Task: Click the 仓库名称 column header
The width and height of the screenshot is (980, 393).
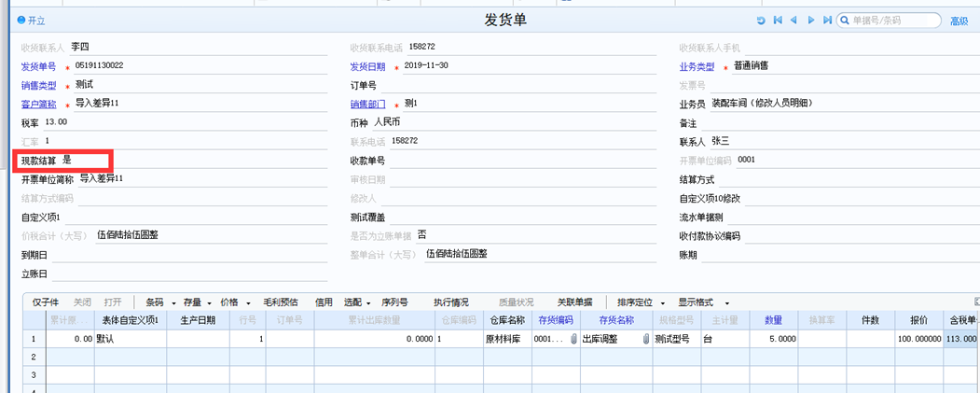Action: click(x=507, y=320)
